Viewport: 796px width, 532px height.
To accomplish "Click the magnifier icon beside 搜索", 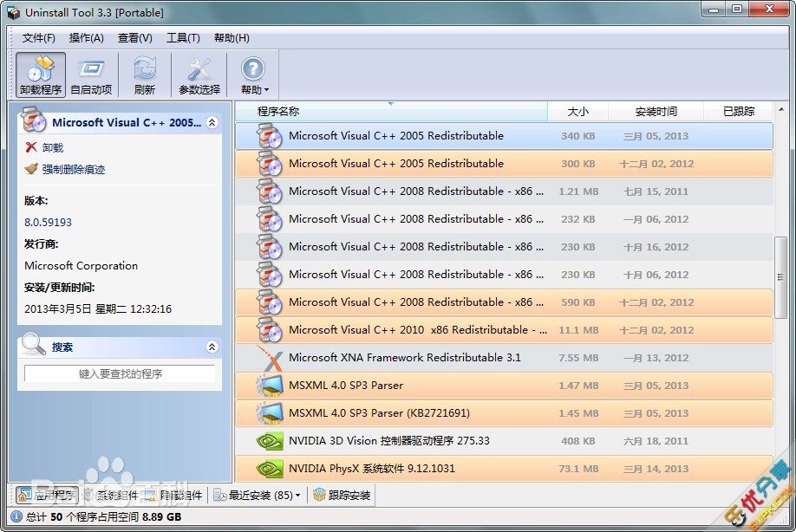I will 34,344.
